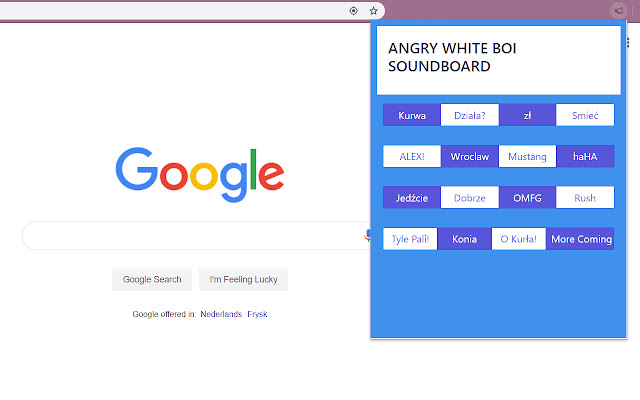Play the zł sound button
Viewport: 640px width, 400px height.
coord(527,115)
